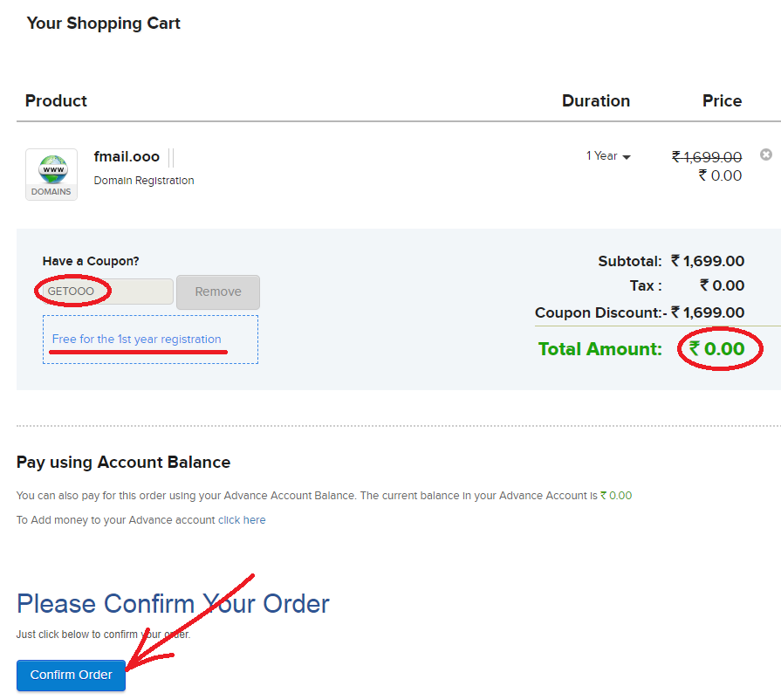The width and height of the screenshot is (781, 700).
Task: Click the green Total Amount ₹0.00 value
Action: (x=716, y=349)
